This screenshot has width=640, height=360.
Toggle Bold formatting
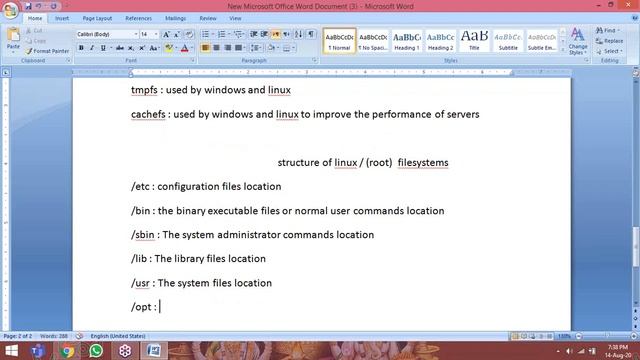pos(81,48)
